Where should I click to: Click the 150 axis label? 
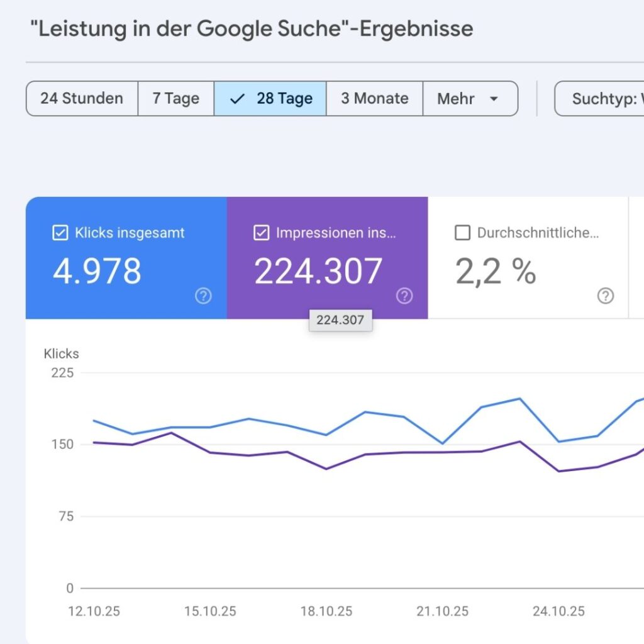point(62,445)
